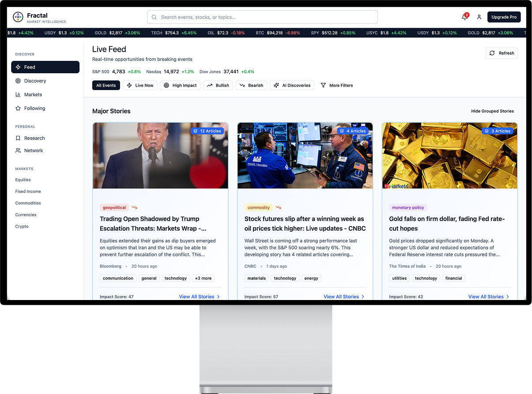Open the Network page

click(x=45, y=150)
